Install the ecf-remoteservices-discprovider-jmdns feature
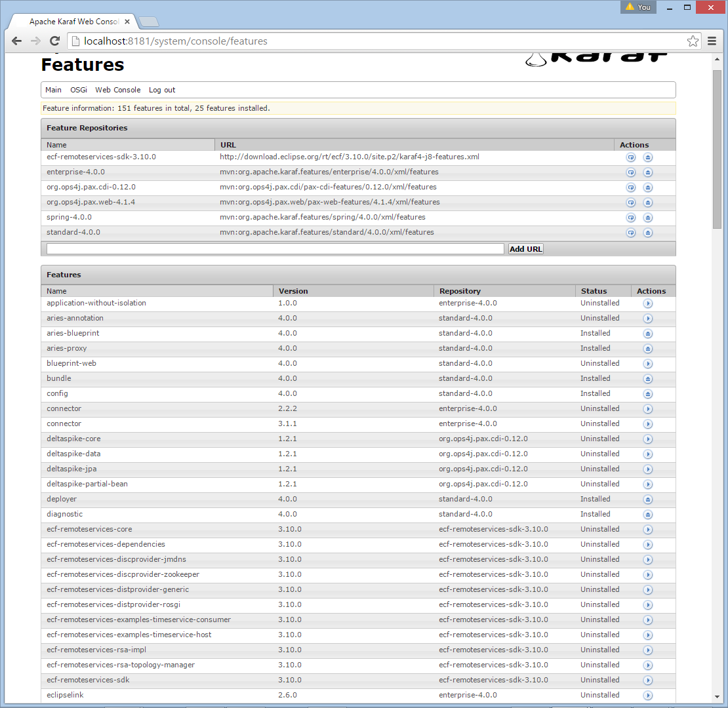The height and width of the screenshot is (708, 728). tap(648, 560)
